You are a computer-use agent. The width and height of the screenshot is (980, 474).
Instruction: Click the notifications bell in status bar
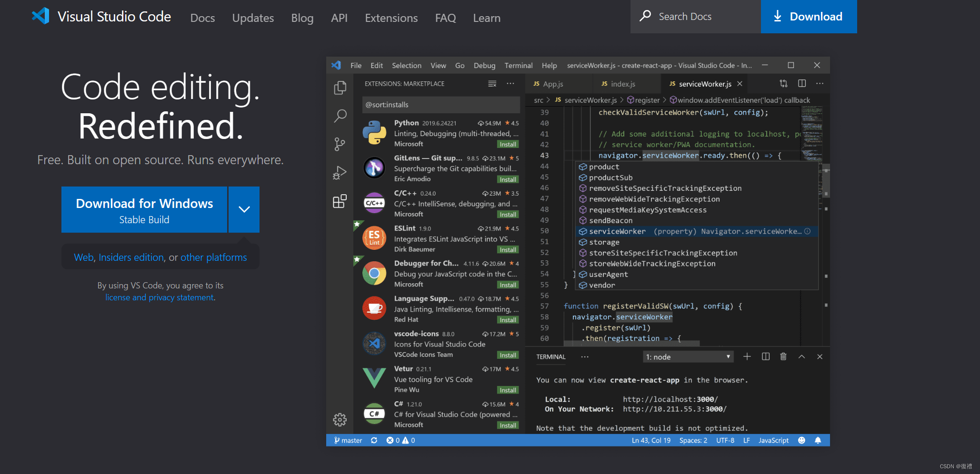point(818,440)
